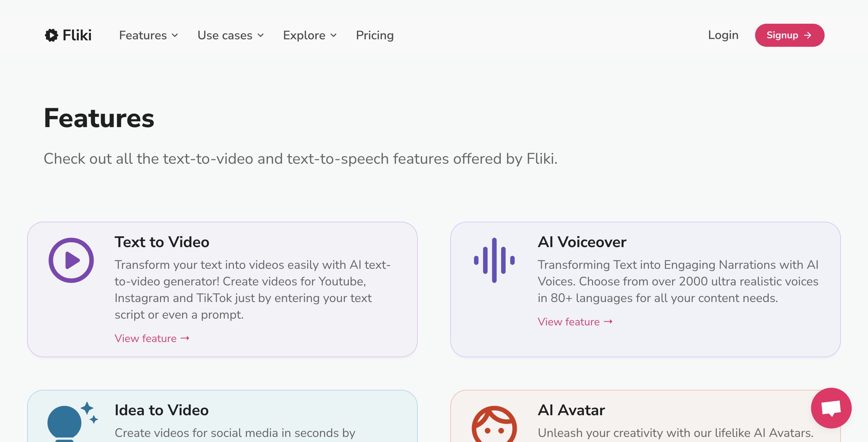Screen dimensions: 868x442
Task: Open the Explore dropdown menu
Action: [310, 35]
